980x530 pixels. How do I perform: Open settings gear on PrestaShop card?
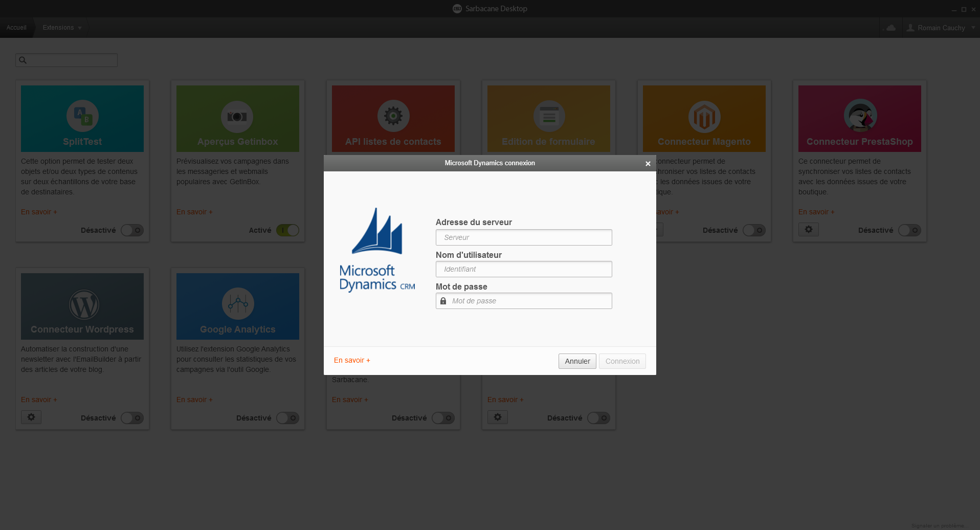click(809, 229)
